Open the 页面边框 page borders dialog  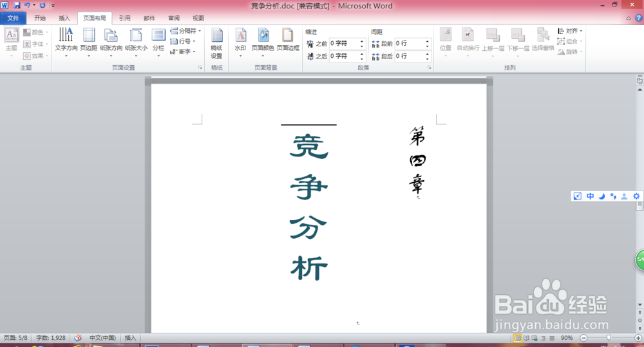(x=288, y=41)
